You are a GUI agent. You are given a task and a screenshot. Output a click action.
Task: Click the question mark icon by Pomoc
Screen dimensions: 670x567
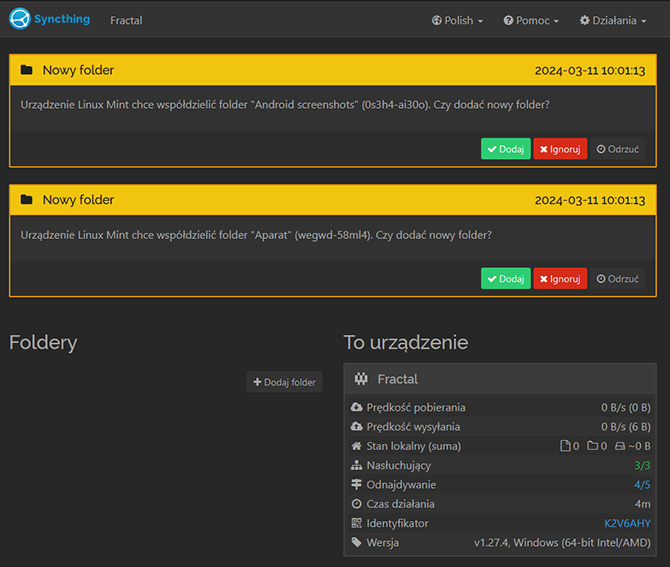coord(508,20)
